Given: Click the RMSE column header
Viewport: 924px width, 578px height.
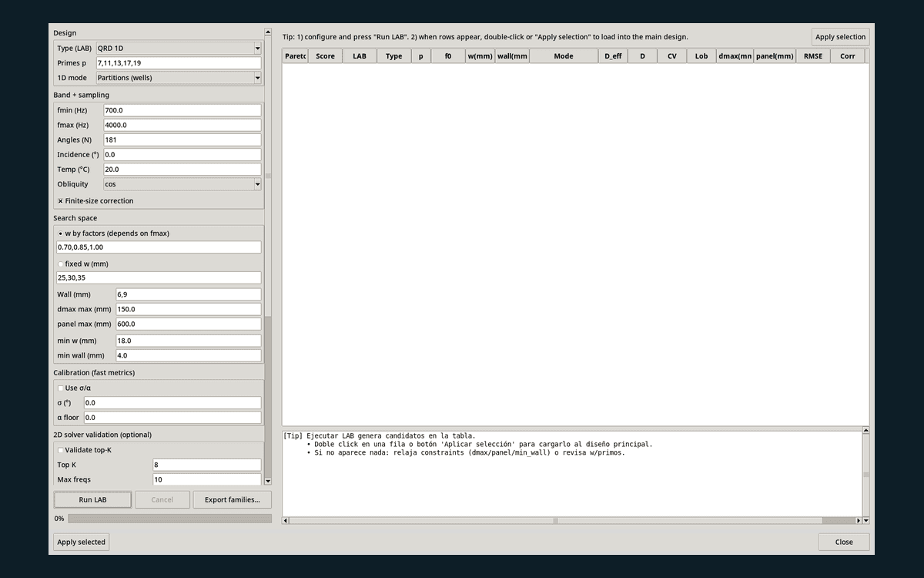Looking at the screenshot, I should pyautogui.click(x=813, y=56).
